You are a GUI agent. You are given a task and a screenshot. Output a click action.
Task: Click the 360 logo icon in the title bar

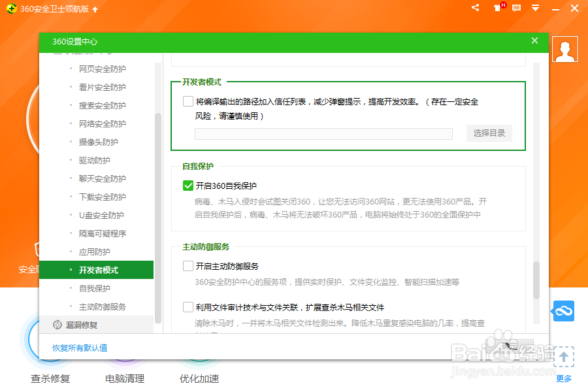click(x=12, y=8)
